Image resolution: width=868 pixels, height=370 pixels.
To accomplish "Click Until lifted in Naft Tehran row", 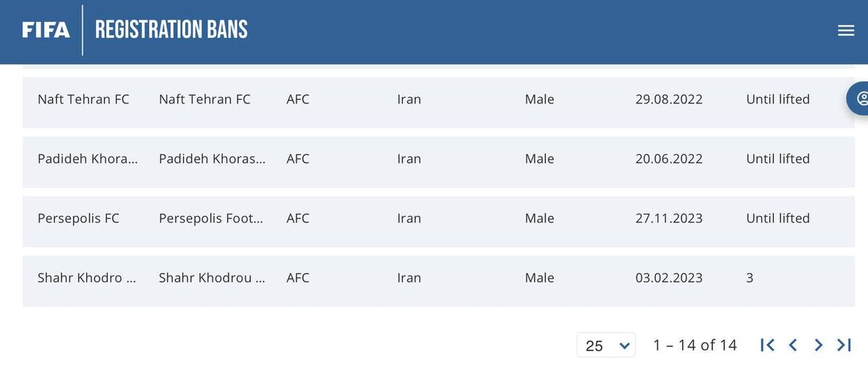I will tap(778, 99).
